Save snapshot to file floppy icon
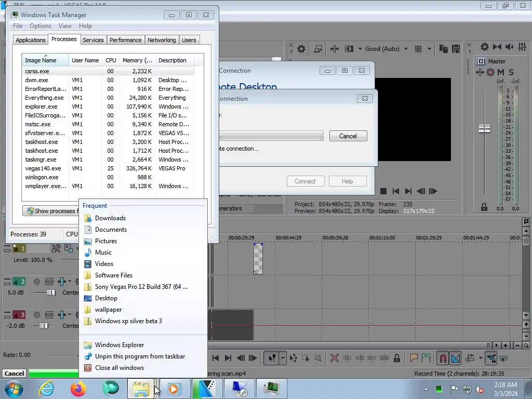Viewport: 532px width, 399px height. [456, 49]
